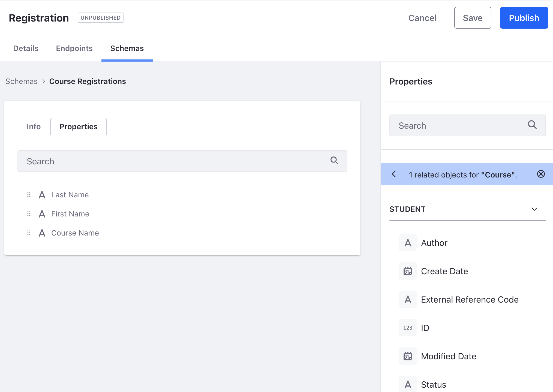Go back using the left arrow in the related objects banner
The height and width of the screenshot is (392, 553).
pos(394,174)
